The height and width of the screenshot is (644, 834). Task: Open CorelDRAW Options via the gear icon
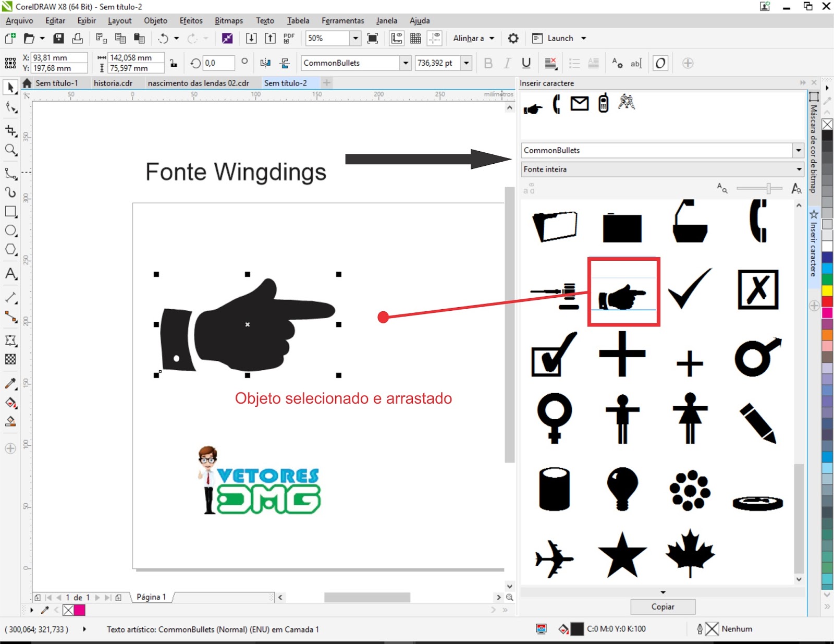click(x=513, y=38)
